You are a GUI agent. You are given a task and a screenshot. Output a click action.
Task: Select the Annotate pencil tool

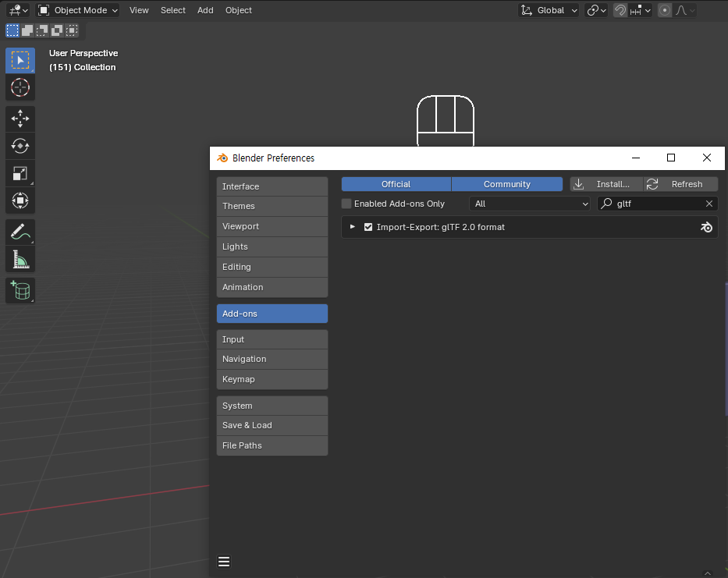coord(20,232)
